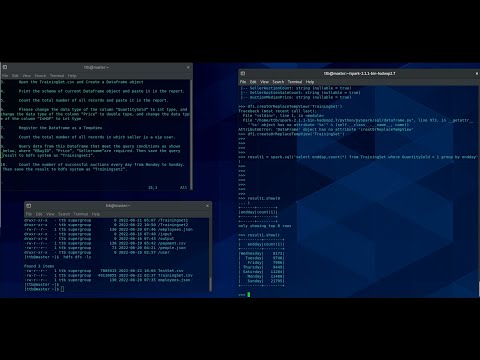480x360 pixels.
Task: Click the 'TrainingSet.csv' file name in hdfs listing
Action: [175, 276]
